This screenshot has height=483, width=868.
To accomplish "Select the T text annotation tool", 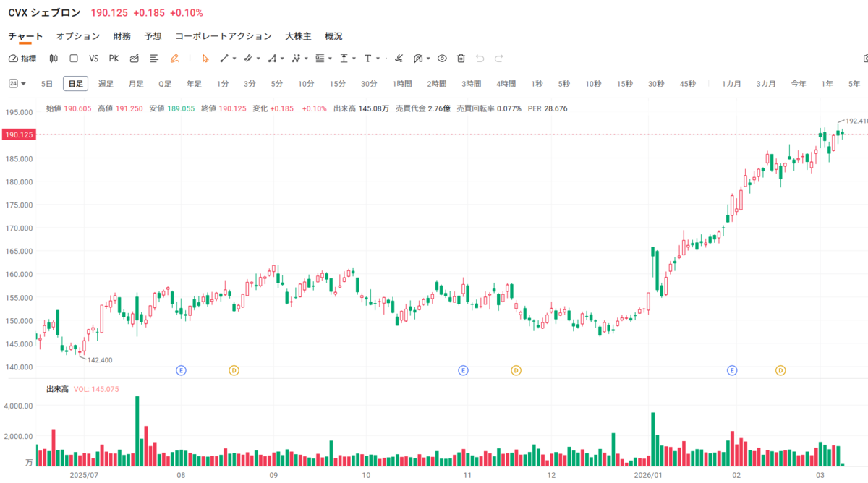I will point(367,58).
